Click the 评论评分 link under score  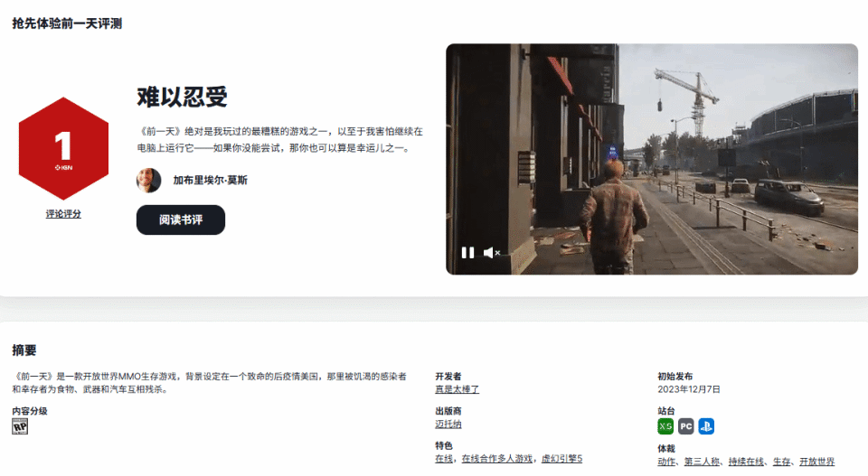(x=63, y=214)
